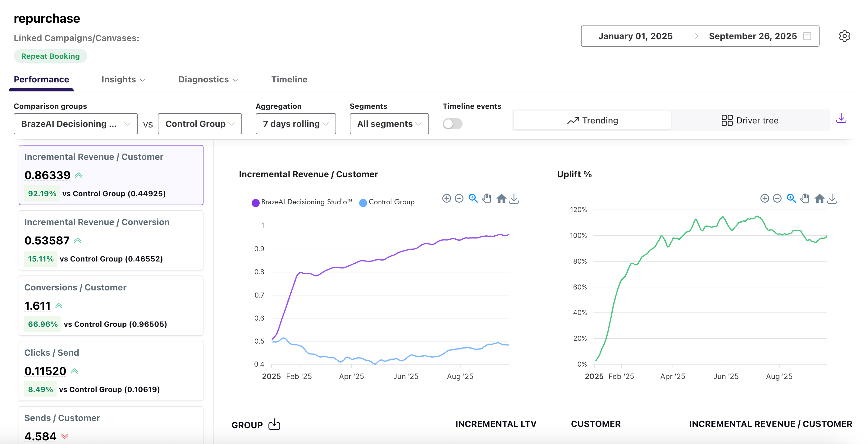This screenshot has width=868, height=444.
Task: Download the GROUP table data
Action: tap(274, 424)
